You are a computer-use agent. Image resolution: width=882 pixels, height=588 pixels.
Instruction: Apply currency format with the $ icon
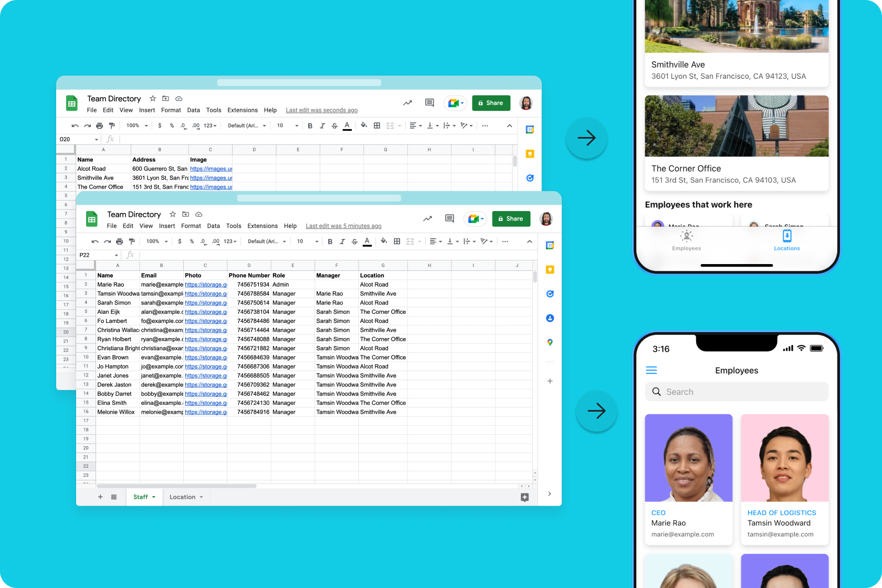(179, 241)
